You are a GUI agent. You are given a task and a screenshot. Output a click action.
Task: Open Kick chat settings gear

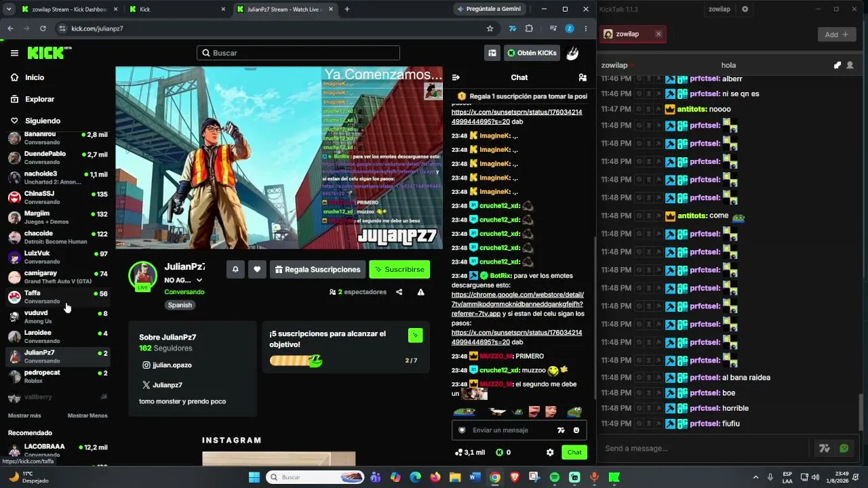(550, 452)
